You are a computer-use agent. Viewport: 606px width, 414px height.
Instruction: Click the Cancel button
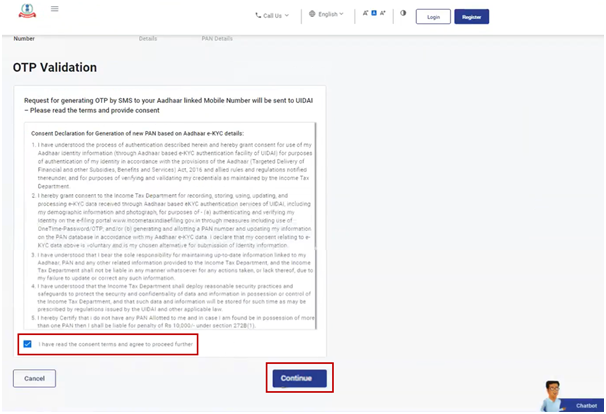pos(34,379)
